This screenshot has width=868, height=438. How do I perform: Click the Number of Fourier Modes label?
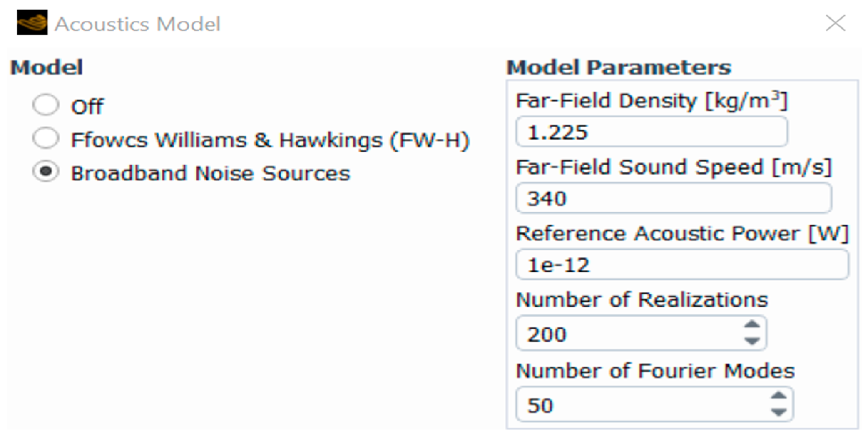[x=655, y=371]
